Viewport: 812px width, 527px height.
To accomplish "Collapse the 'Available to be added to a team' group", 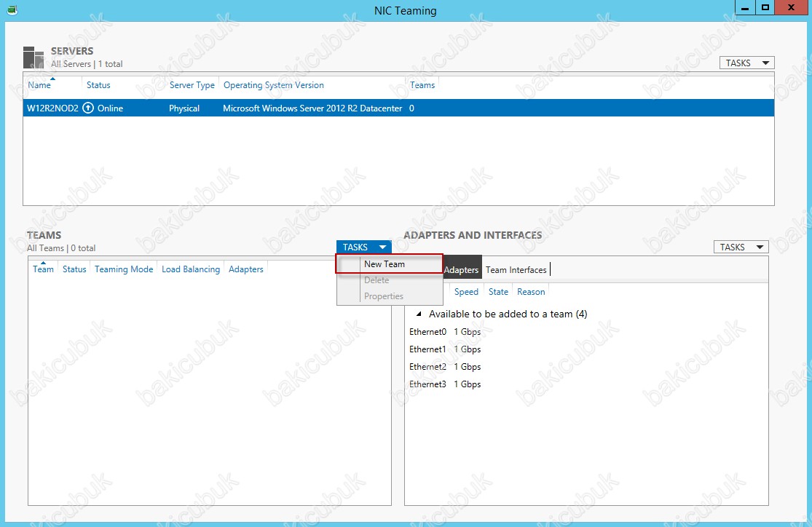I will [x=419, y=314].
